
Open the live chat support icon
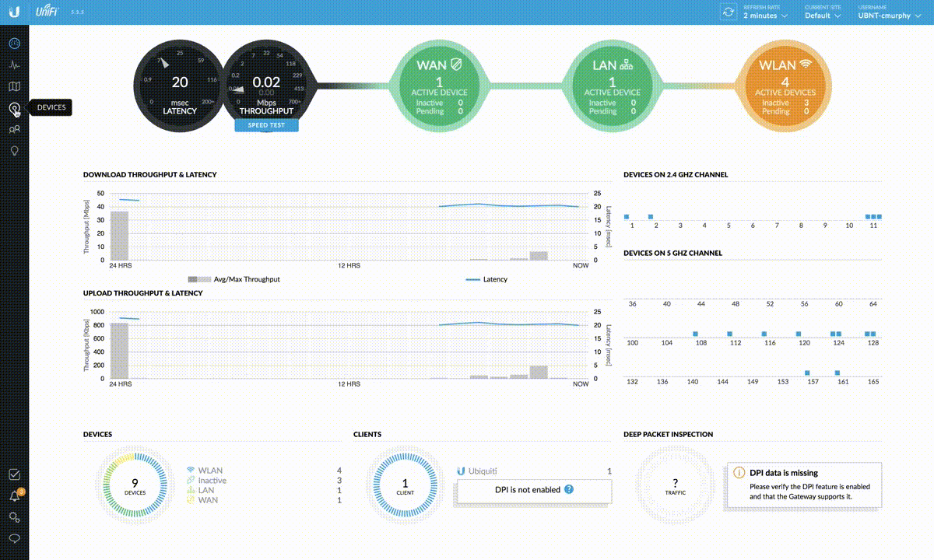(x=14, y=539)
